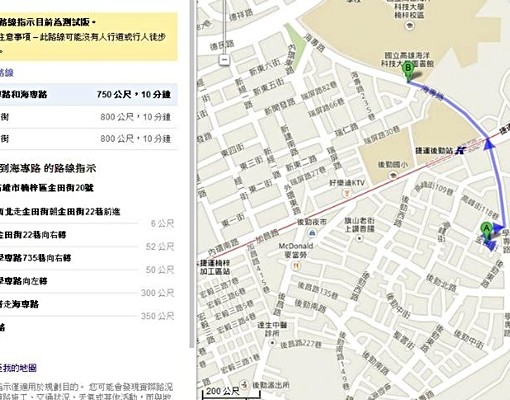
Task: Click the 達生中醫診所 clinic marker
Action: point(272,342)
